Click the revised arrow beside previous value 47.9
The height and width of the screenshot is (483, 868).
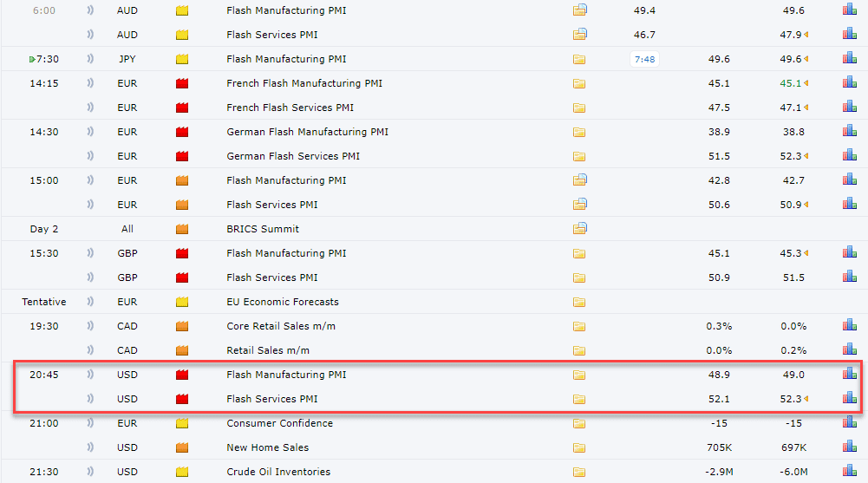coord(807,36)
